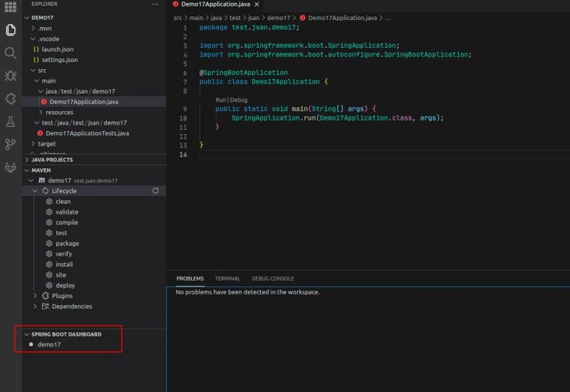The image size is (570, 392).
Task: Click line number 7 in gutter
Action: click(185, 82)
